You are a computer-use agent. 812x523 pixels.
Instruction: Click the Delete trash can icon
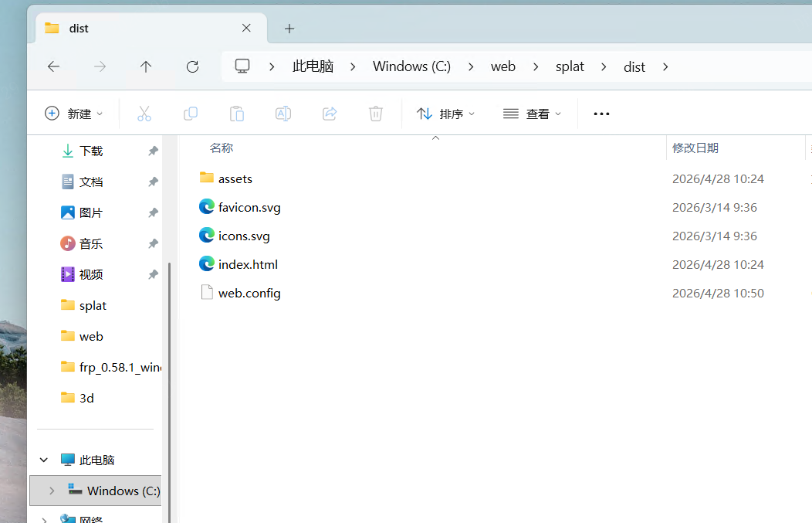click(x=376, y=114)
